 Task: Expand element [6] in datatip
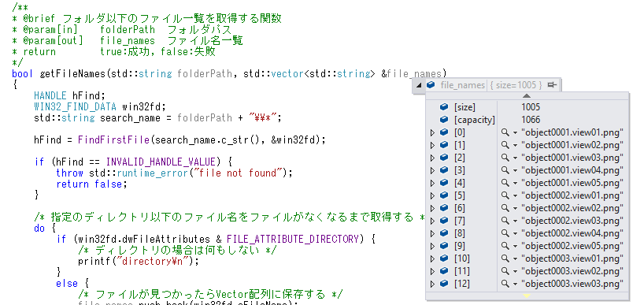431,208
